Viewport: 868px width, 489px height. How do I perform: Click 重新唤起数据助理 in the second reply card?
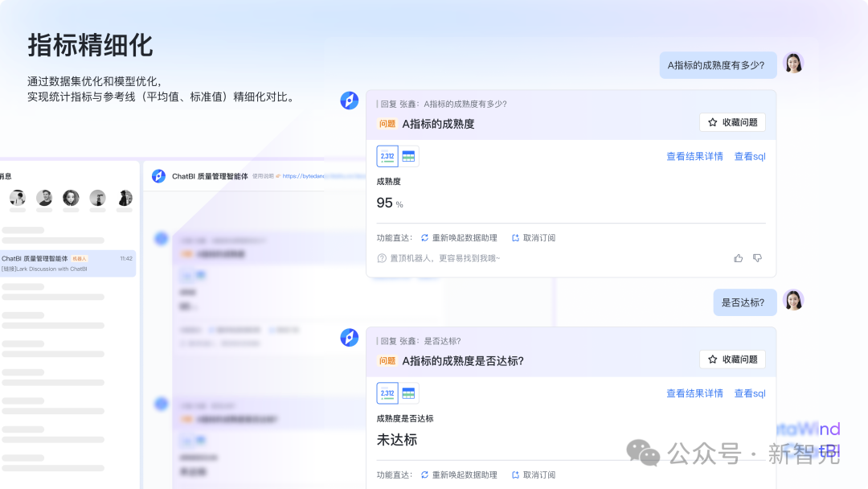tap(459, 475)
